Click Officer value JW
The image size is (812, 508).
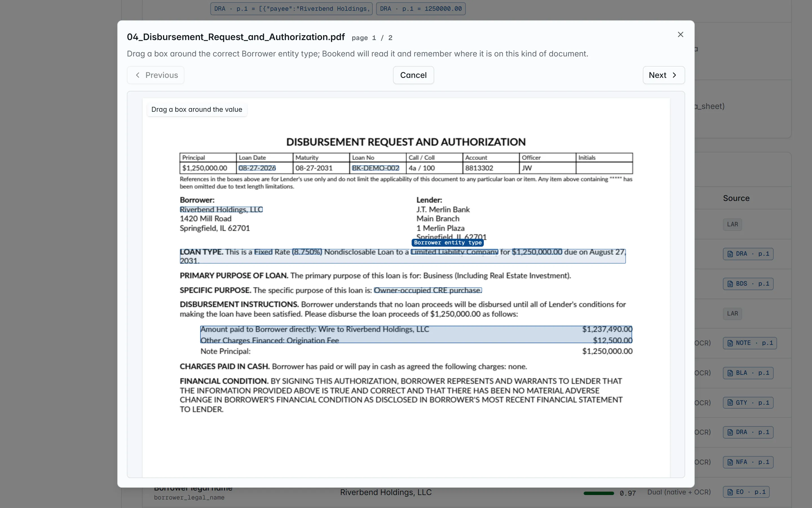[x=526, y=168]
